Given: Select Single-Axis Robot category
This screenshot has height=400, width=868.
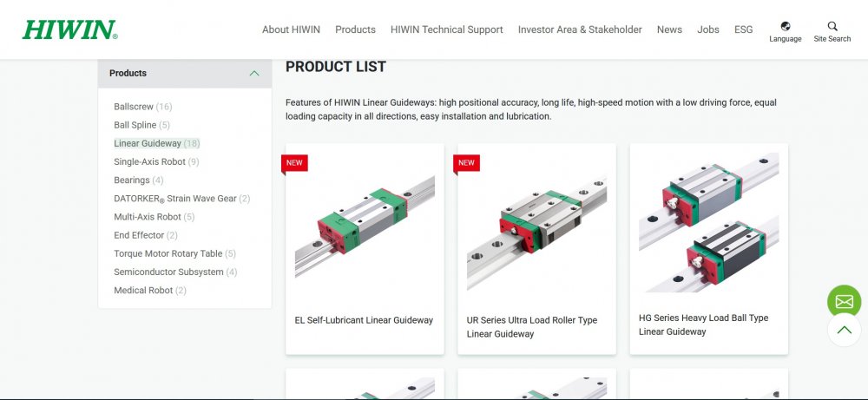Looking at the screenshot, I should 149,161.
